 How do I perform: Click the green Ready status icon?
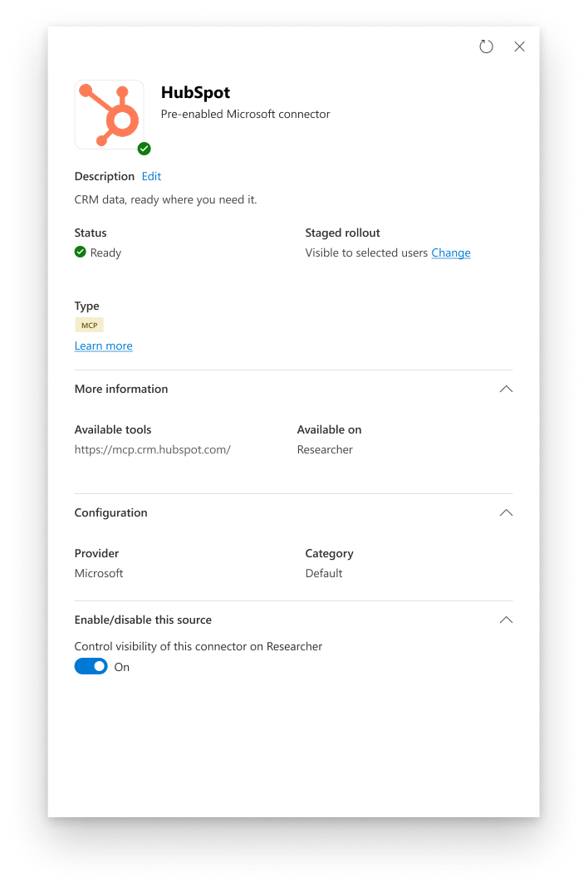click(x=81, y=252)
